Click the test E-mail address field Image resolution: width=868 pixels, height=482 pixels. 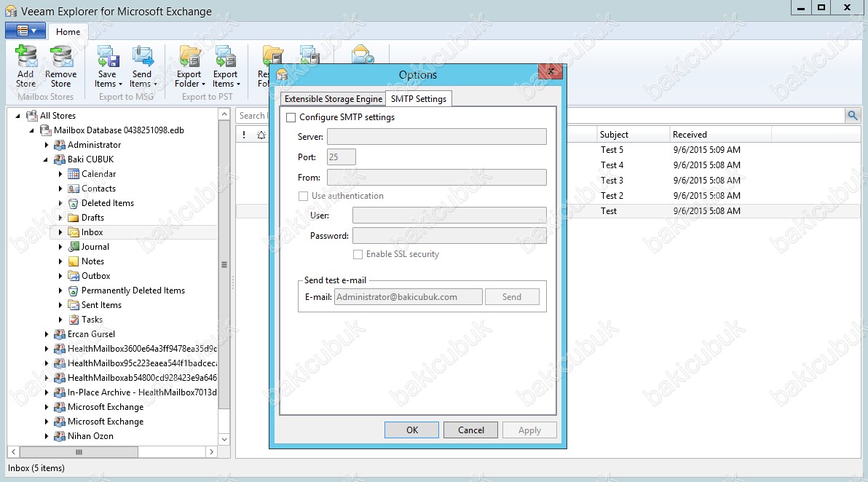click(x=408, y=296)
